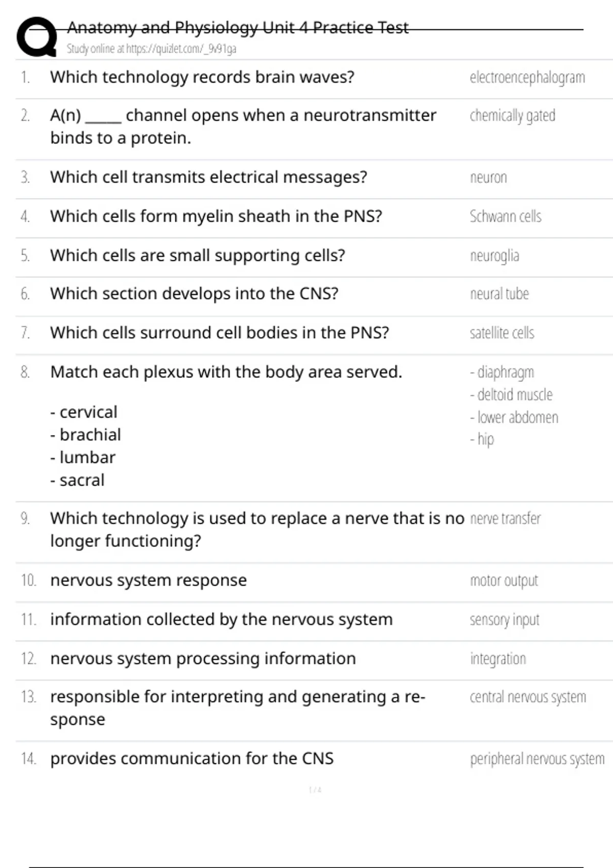Viewport: 613px width, 868px height.
Task: Select the neural tube answer
Action: 499,294
